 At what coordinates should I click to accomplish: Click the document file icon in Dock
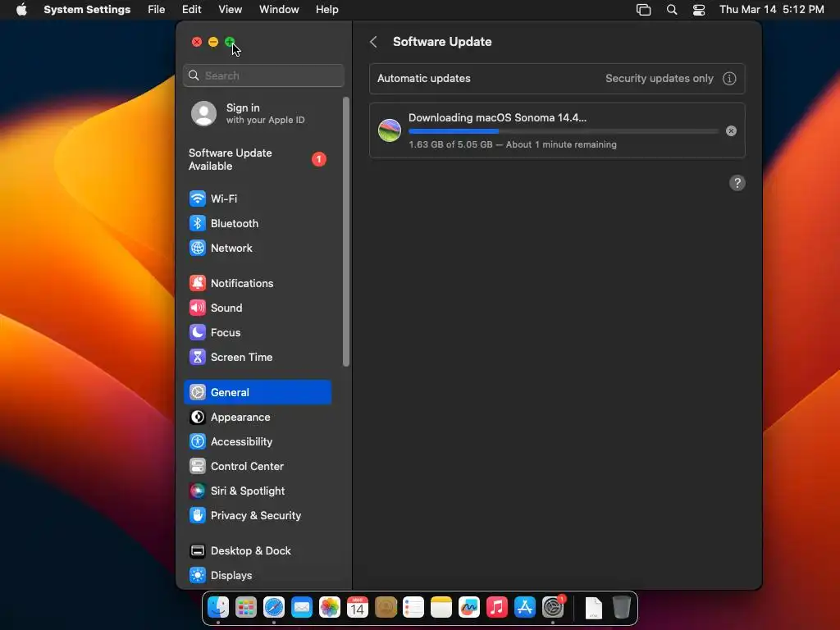(594, 608)
